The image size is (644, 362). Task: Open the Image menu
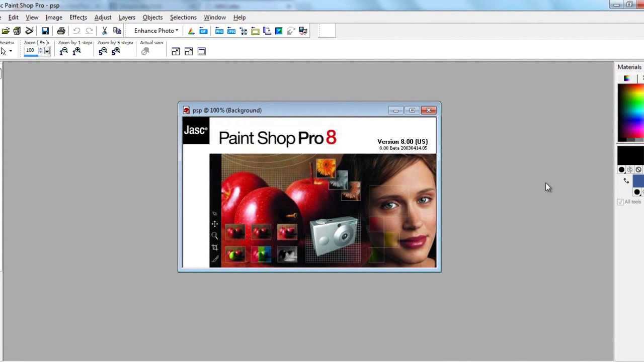pos(54,17)
